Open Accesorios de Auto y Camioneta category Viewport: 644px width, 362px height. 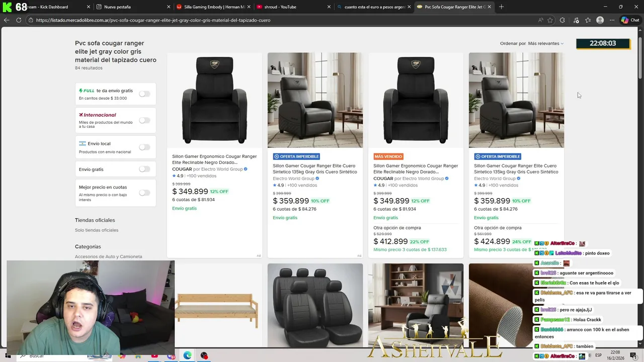(x=109, y=256)
